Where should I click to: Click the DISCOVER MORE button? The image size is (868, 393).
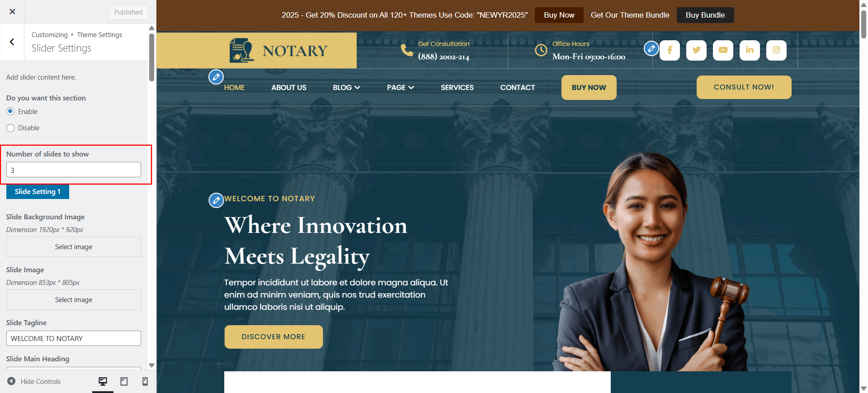coord(274,337)
